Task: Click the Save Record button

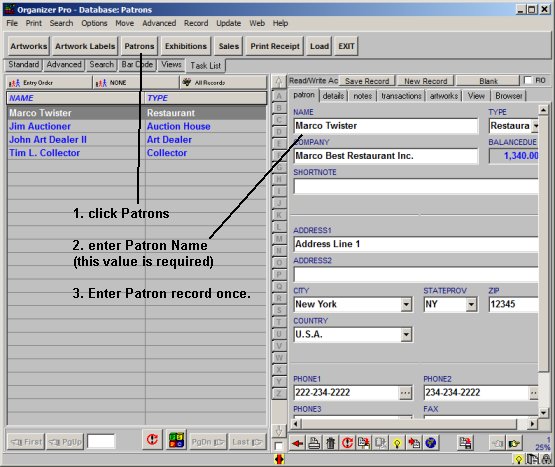Action: click(367, 81)
